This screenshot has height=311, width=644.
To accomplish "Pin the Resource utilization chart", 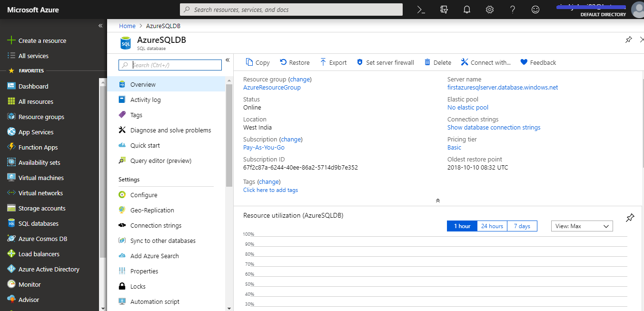I will tap(630, 218).
